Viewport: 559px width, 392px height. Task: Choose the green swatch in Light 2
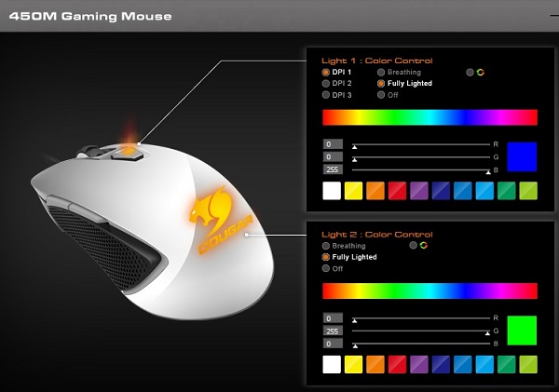[506, 365]
